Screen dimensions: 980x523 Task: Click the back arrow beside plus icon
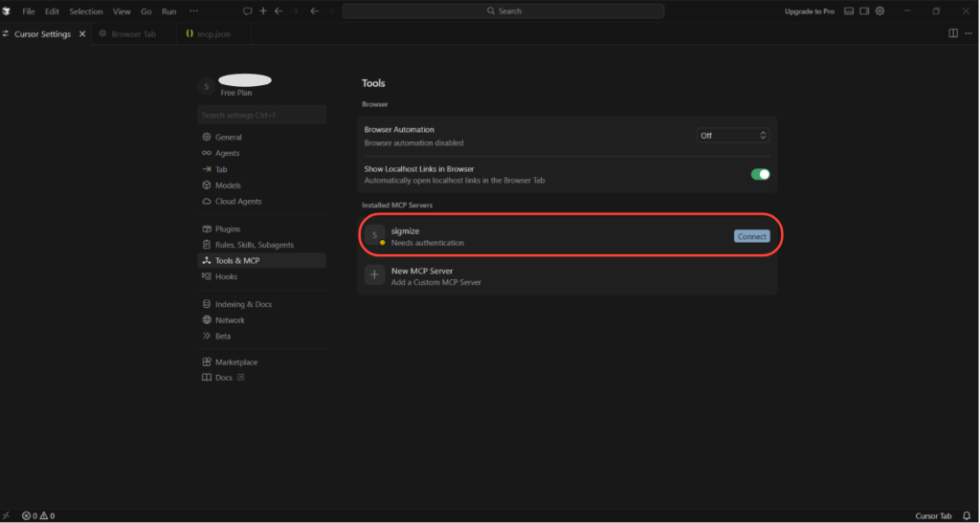click(278, 11)
